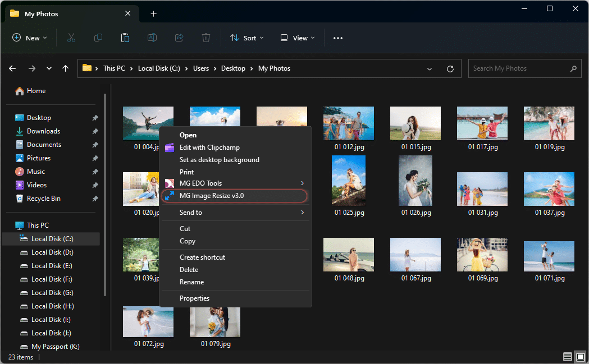The image size is (589, 364).
Task: Open the Sort dropdown menu
Action: click(247, 38)
